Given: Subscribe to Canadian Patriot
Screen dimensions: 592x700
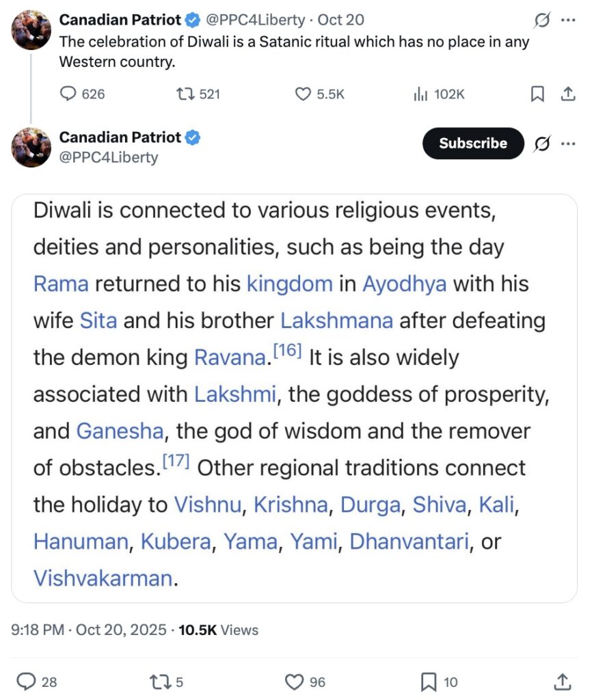Looking at the screenshot, I should click(x=473, y=144).
